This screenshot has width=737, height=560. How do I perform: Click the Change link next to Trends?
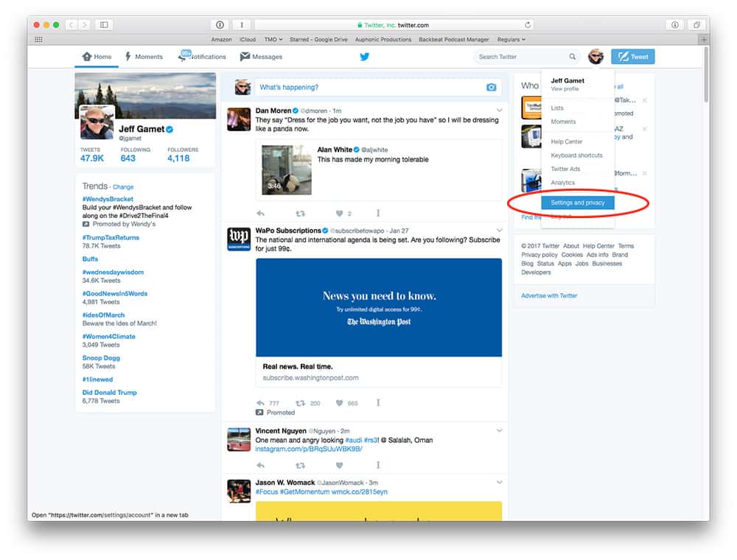123,187
